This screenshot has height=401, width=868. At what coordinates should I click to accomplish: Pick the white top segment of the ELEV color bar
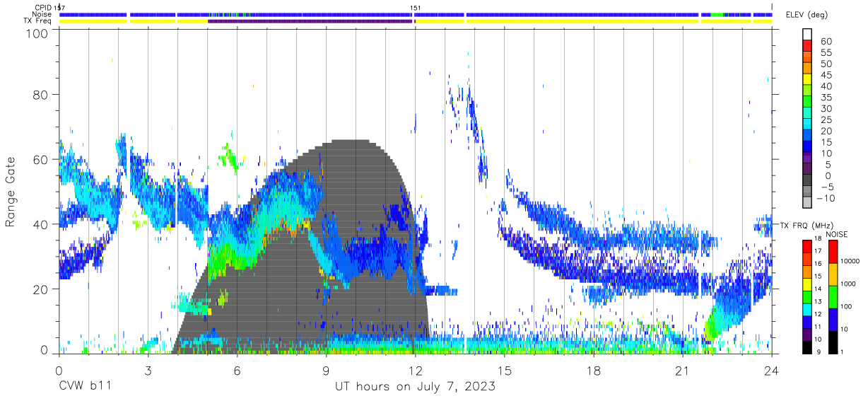click(x=807, y=35)
